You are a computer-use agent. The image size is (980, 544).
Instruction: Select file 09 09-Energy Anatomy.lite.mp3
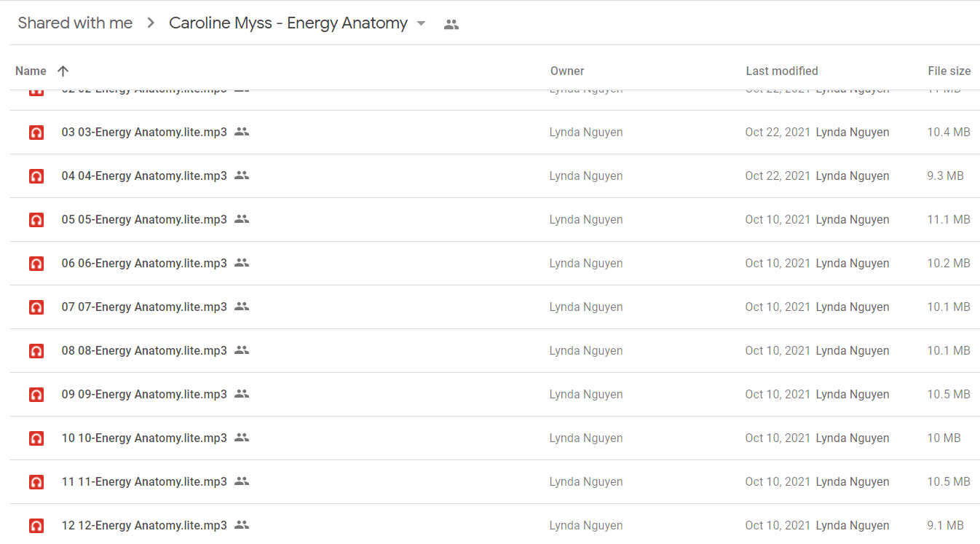tap(495, 394)
